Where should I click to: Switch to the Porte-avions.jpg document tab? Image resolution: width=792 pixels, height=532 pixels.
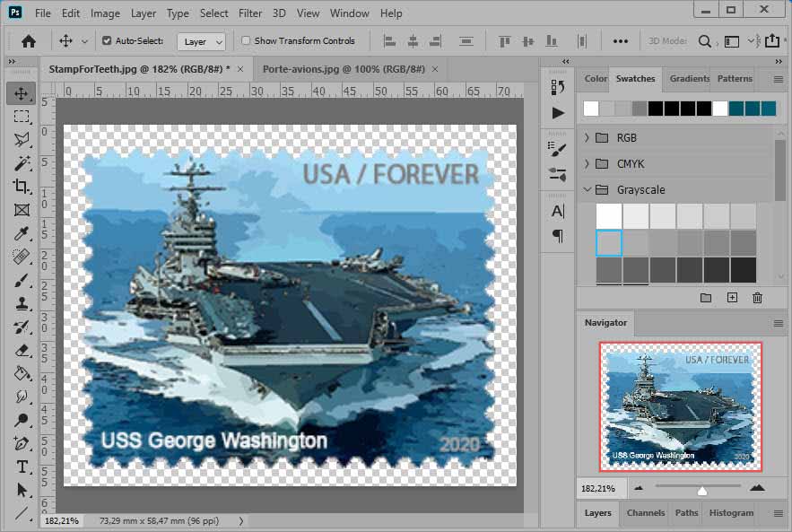344,69
